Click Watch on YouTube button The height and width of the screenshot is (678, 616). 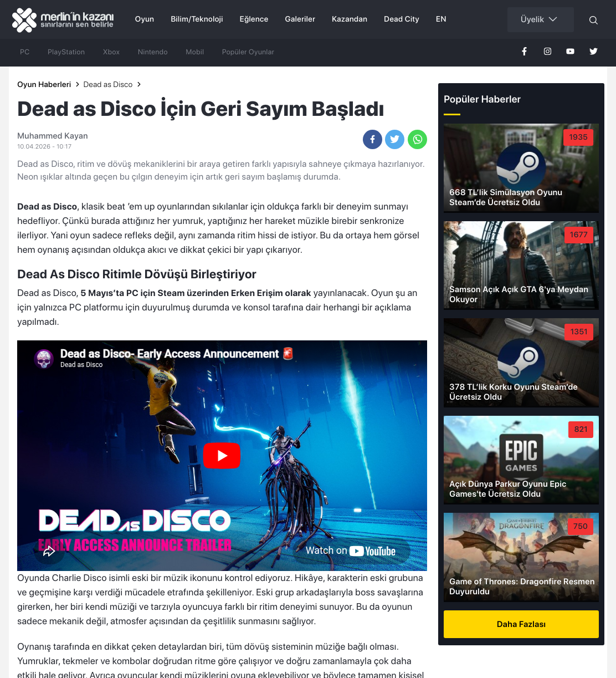click(351, 551)
